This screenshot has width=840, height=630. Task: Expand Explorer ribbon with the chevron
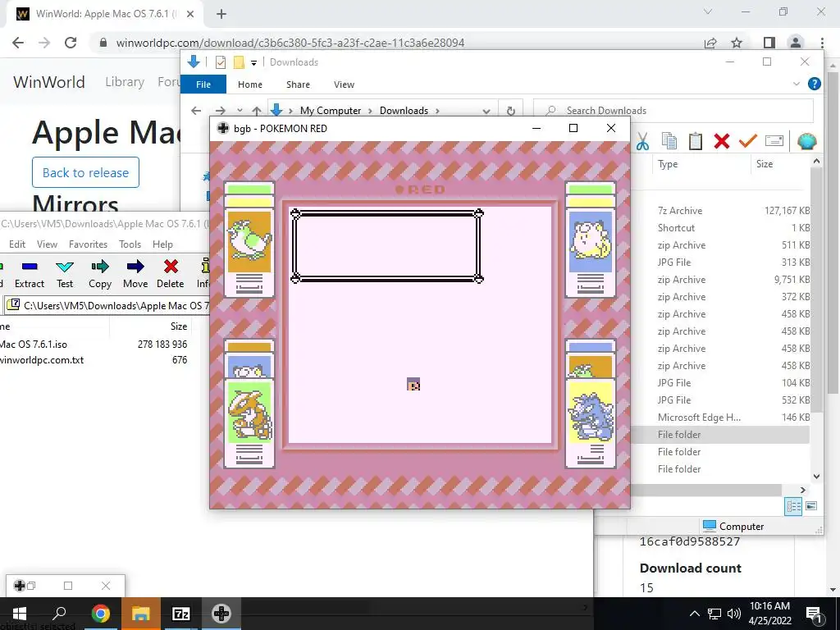[x=796, y=84]
